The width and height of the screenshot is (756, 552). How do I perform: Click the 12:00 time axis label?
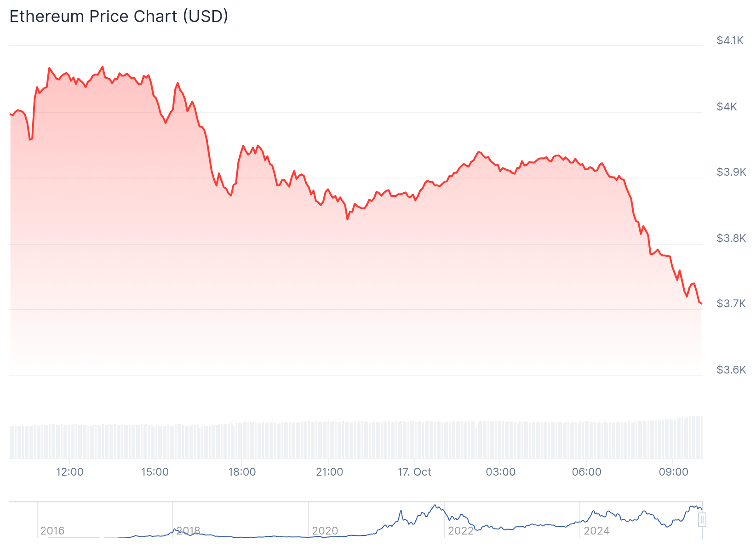[69, 472]
